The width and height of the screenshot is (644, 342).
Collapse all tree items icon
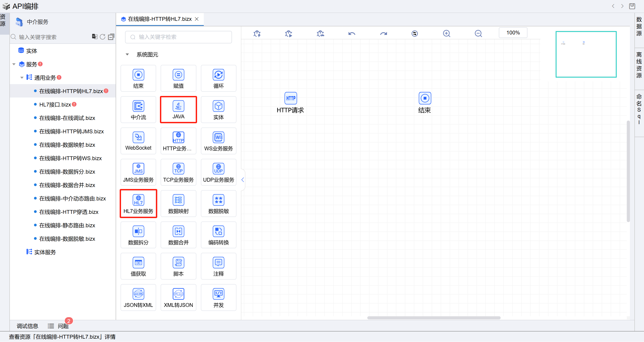click(111, 37)
